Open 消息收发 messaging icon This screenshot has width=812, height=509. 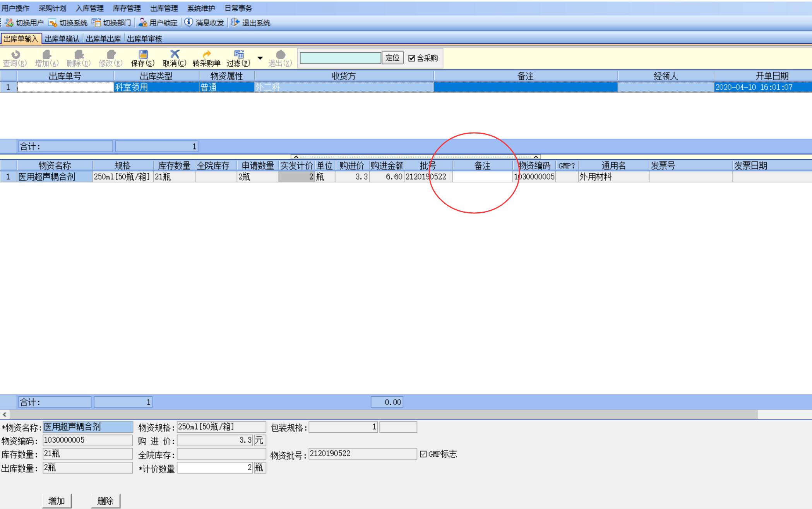[188, 22]
